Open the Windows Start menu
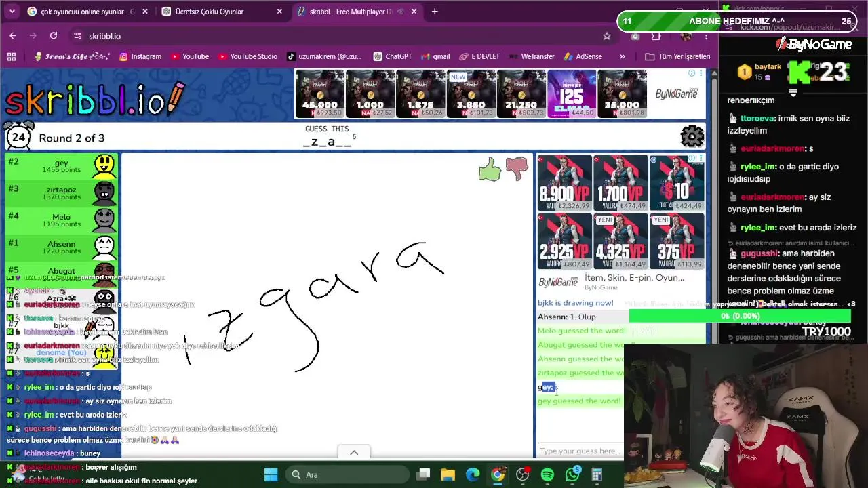Image resolution: width=868 pixels, height=488 pixels. (271, 474)
